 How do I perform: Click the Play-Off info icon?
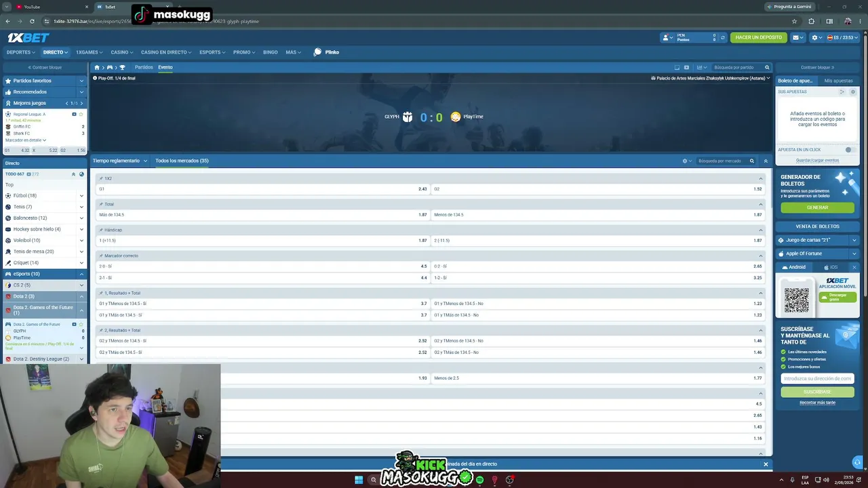pos(95,79)
